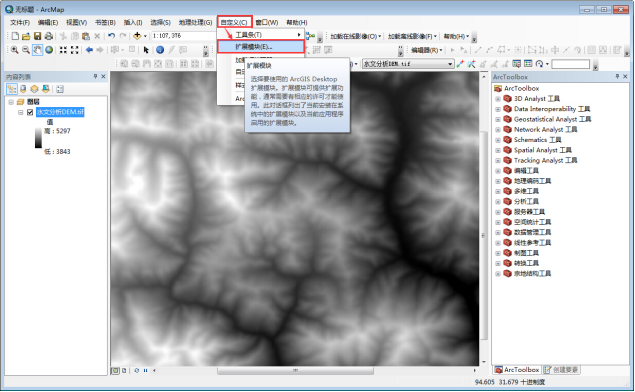The height and width of the screenshot is (392, 635).
Task: Select the 转换工具 toolbox item
Action: point(526,263)
